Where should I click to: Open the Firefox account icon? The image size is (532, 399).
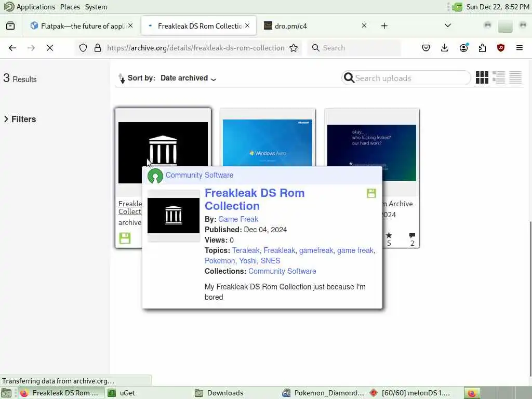point(464,47)
